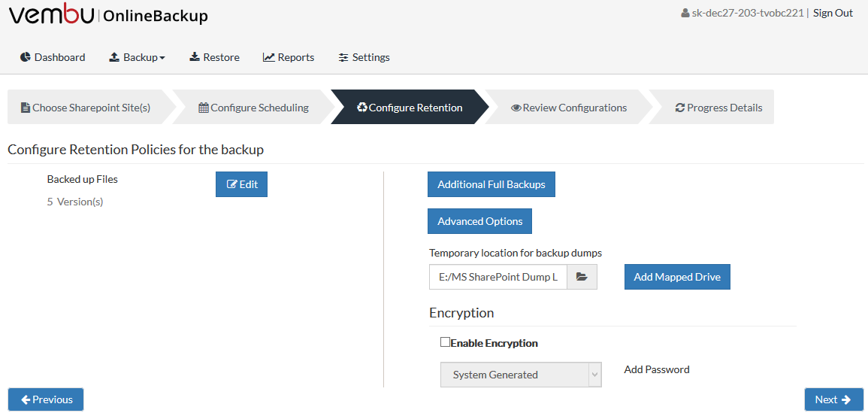868x416 pixels.
Task: Jump to the Progress Details step
Action: pos(718,108)
